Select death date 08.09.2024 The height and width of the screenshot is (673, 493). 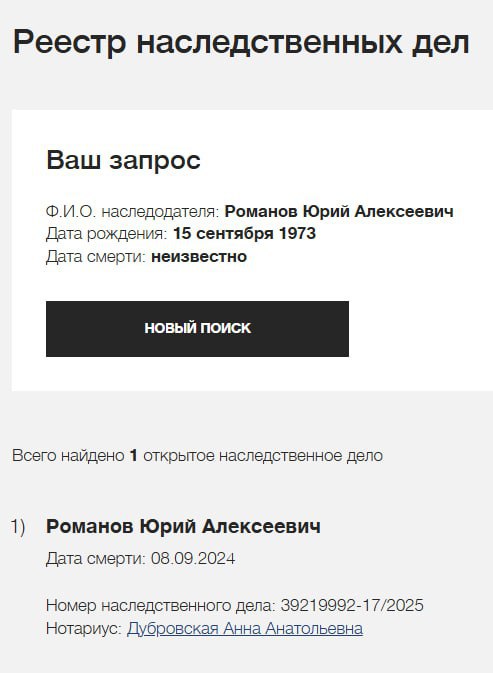(193, 559)
